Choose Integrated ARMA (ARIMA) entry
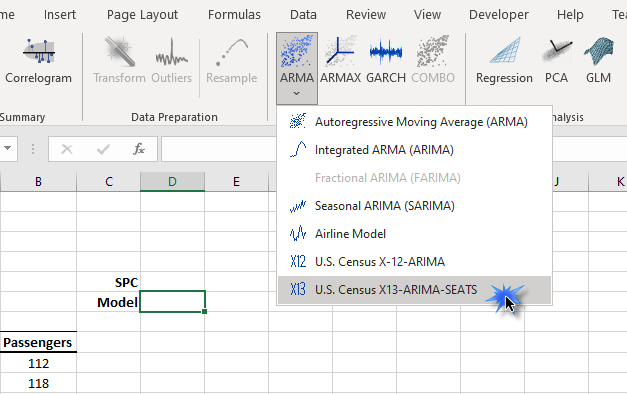The height and width of the screenshot is (394, 627). [x=414, y=150]
